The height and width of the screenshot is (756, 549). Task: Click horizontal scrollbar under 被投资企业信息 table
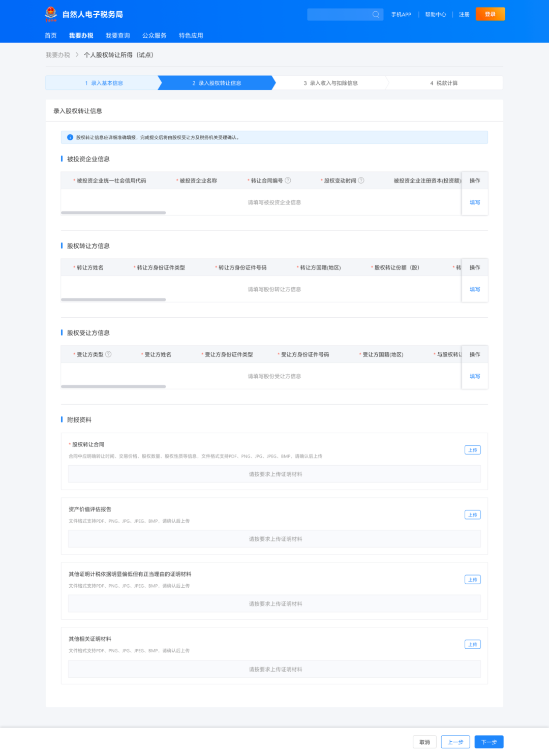113,213
